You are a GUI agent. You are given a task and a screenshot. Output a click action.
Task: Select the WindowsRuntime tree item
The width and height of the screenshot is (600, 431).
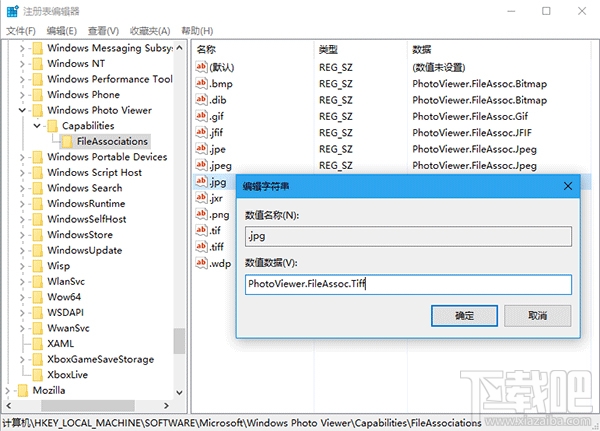(86, 204)
